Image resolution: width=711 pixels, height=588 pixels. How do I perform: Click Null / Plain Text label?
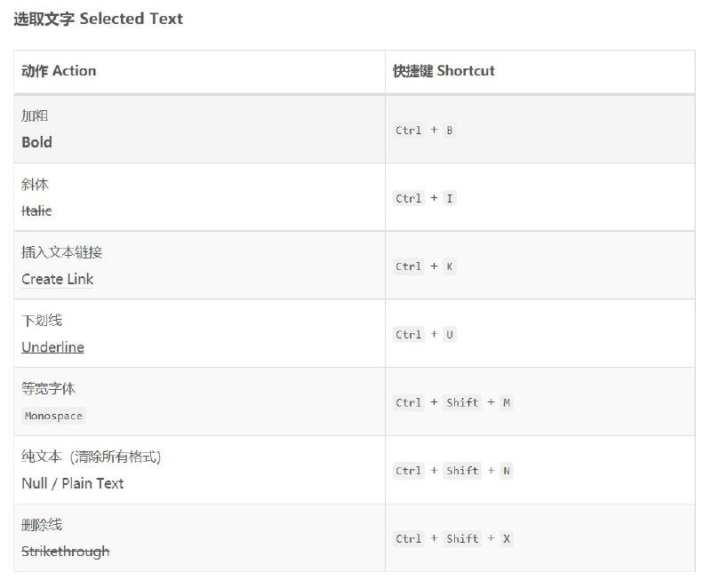point(73,483)
